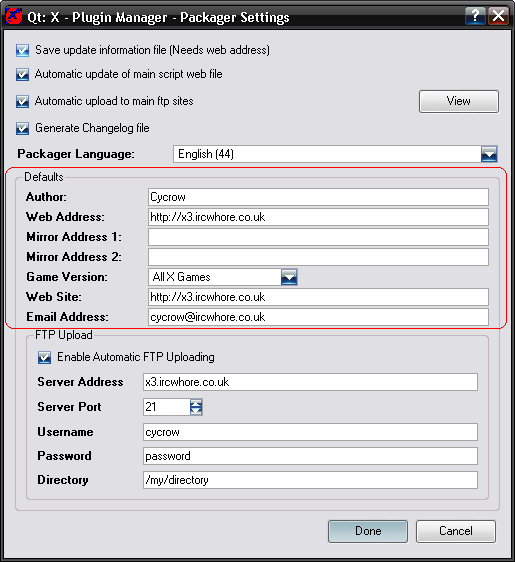Screen dimensions: 515x562
Task: Expand the Game Version combo box
Action: 289,277
